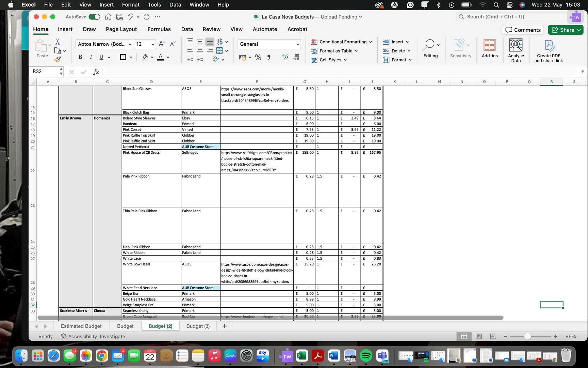This screenshot has width=588, height=368.
Task: Open the Formulas ribbon tab
Action: (x=159, y=29)
